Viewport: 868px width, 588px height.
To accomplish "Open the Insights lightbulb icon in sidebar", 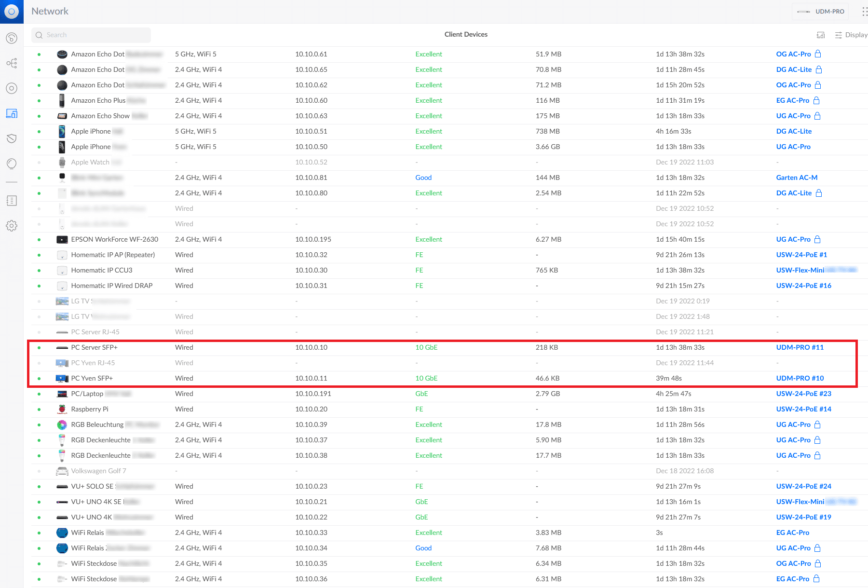I will pos(12,164).
